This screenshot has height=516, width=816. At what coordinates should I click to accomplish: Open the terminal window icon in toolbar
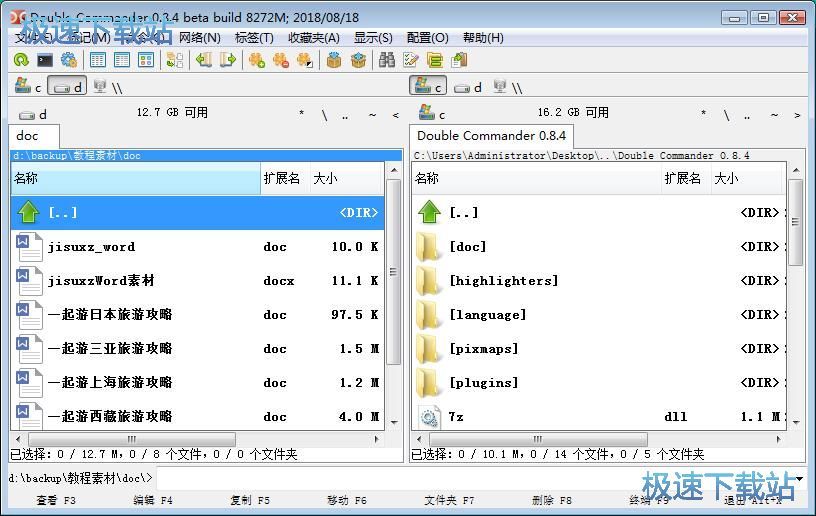pos(45,60)
